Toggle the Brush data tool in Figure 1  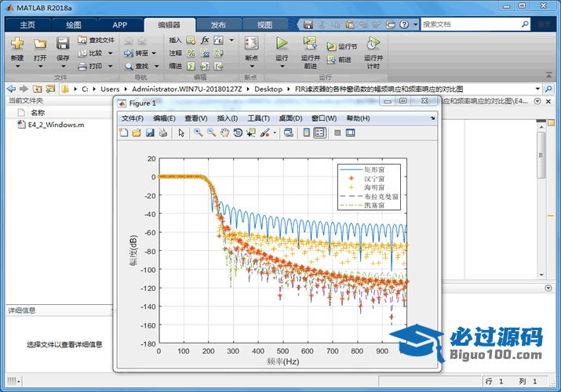point(265,133)
